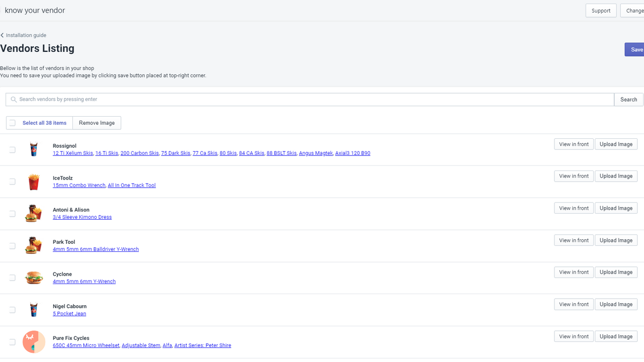
Task: Upload an image for Nigel Cabourn
Action: point(616,304)
